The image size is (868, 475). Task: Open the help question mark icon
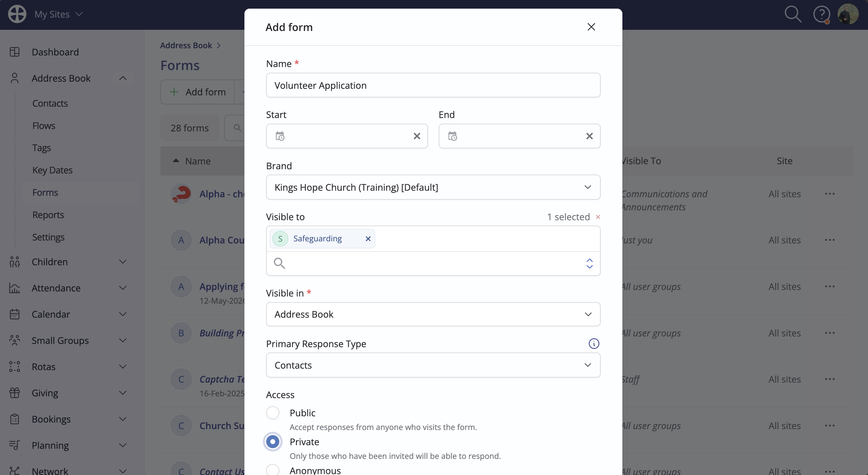(x=821, y=15)
